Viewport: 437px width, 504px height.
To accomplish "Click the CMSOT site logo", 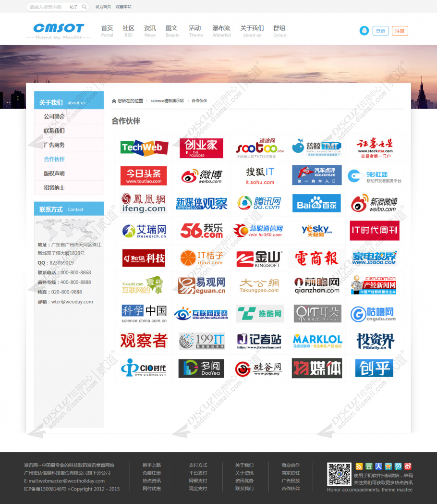I will pyautogui.click(x=59, y=31).
